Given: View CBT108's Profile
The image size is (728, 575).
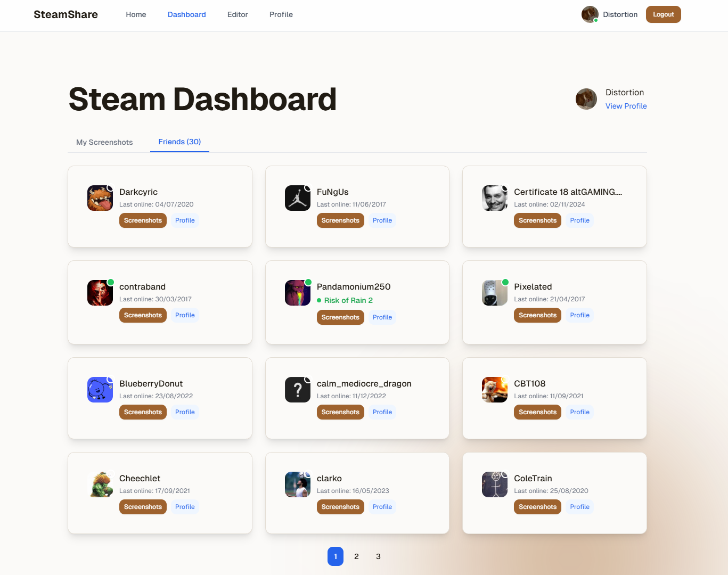Looking at the screenshot, I should pos(579,412).
